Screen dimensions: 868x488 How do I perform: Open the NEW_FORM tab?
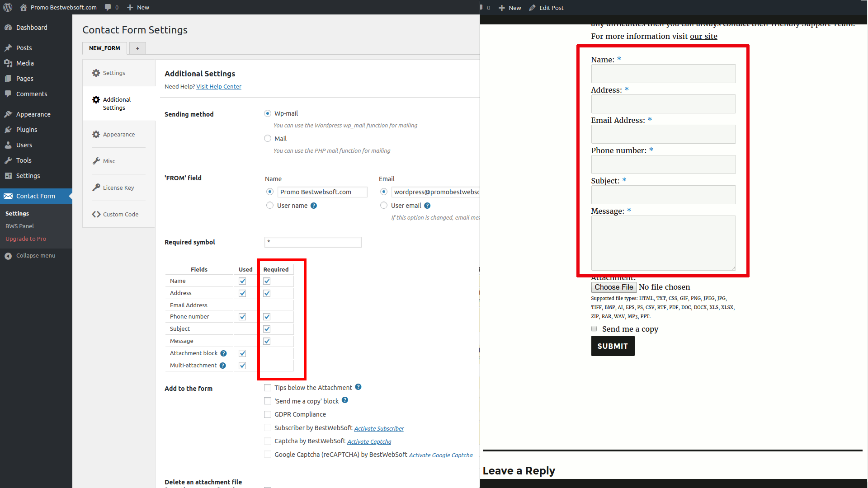pyautogui.click(x=104, y=48)
